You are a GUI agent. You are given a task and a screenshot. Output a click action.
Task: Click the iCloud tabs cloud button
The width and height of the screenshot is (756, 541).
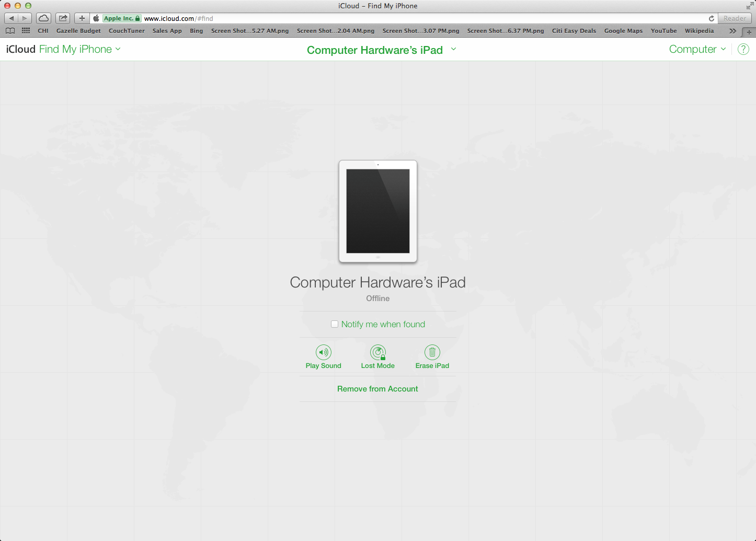(44, 18)
